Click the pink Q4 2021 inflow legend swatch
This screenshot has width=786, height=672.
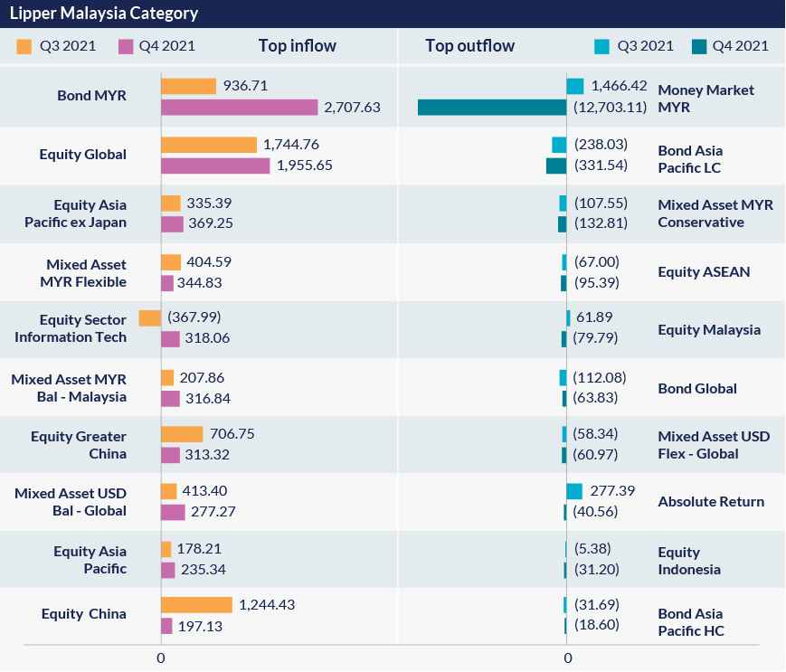click(x=125, y=46)
